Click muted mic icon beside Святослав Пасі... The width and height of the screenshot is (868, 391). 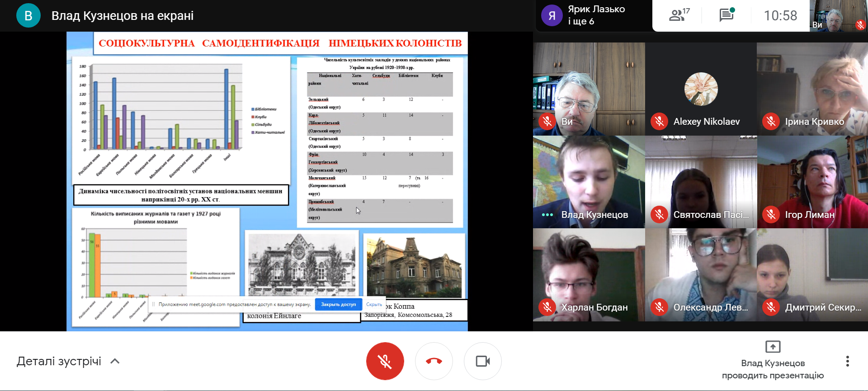click(x=659, y=215)
